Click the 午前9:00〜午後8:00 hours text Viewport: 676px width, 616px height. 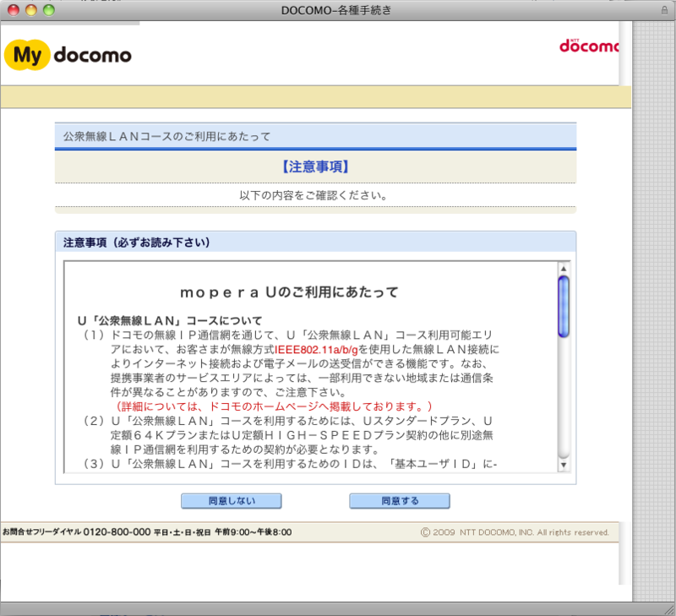pos(253,532)
